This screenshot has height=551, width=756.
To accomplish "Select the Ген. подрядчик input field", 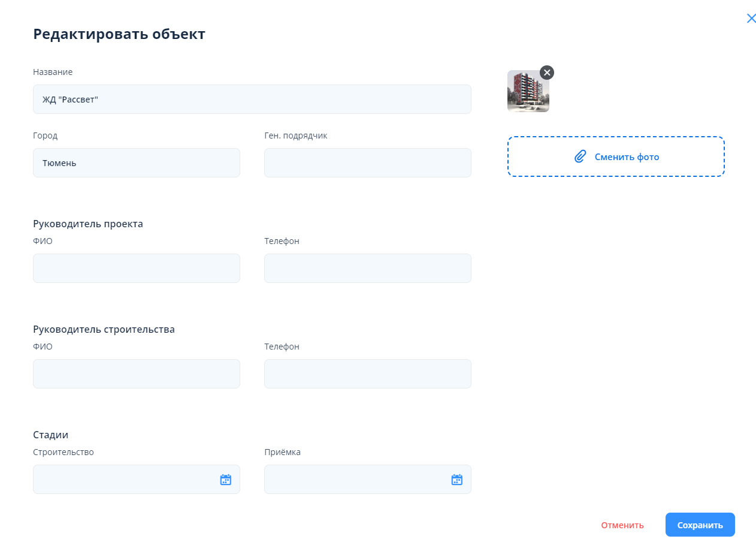I will point(367,163).
